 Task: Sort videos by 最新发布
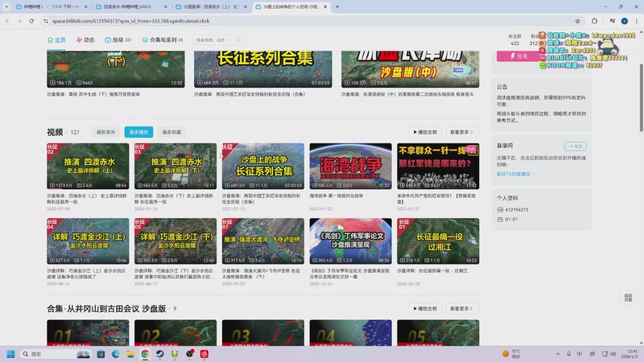105,132
